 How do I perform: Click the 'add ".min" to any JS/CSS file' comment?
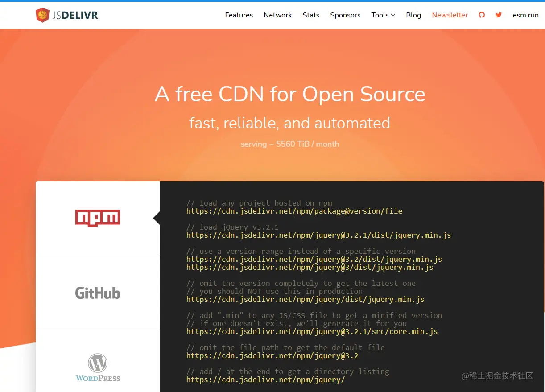[314, 315]
